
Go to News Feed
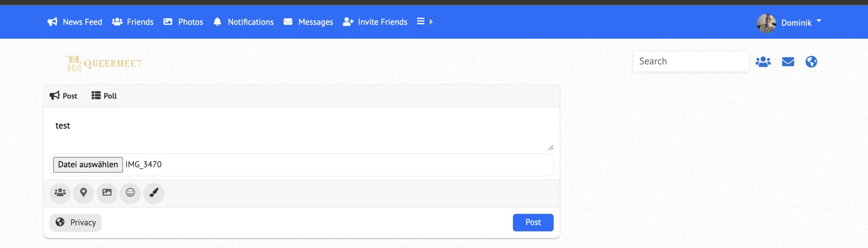[x=75, y=22]
